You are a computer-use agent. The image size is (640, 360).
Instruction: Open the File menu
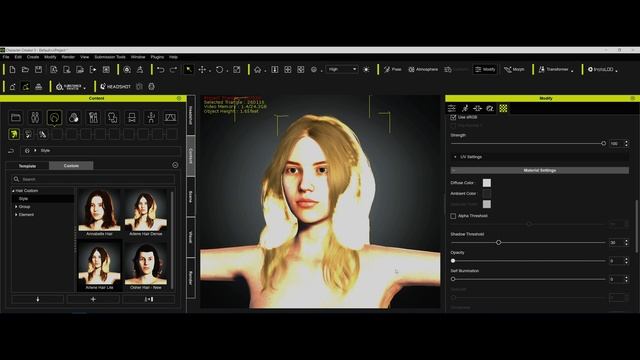tap(6, 57)
